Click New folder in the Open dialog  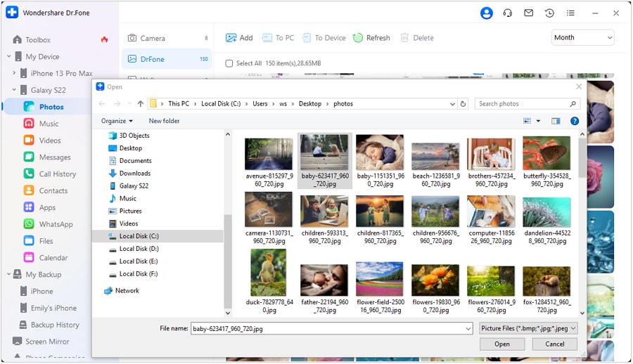click(164, 121)
